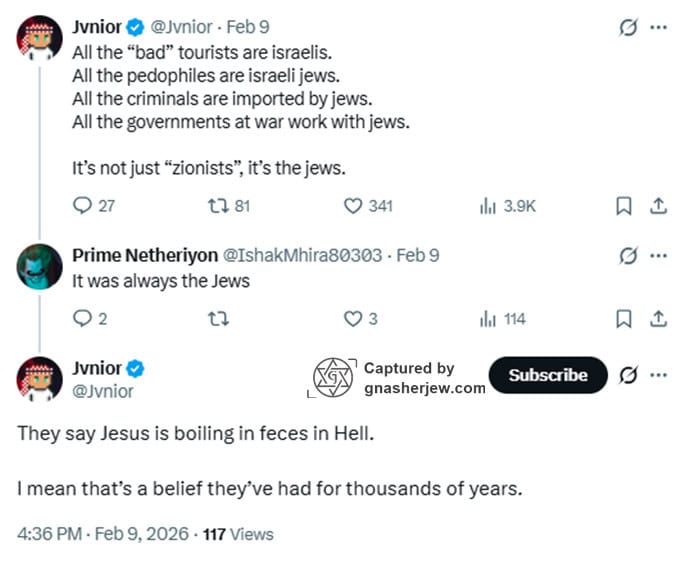
Task: Bookmark Prime Netheriyon's reply
Action: (622, 319)
